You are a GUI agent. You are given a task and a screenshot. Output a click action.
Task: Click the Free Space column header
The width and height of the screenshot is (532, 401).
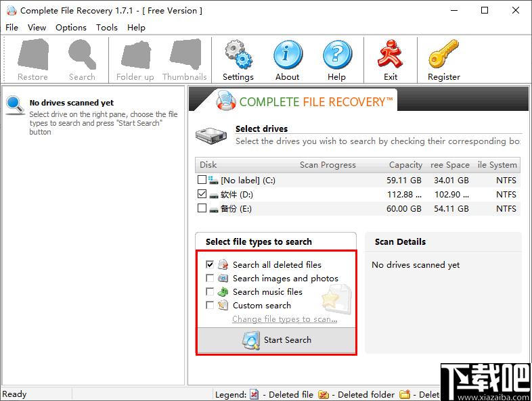point(450,165)
